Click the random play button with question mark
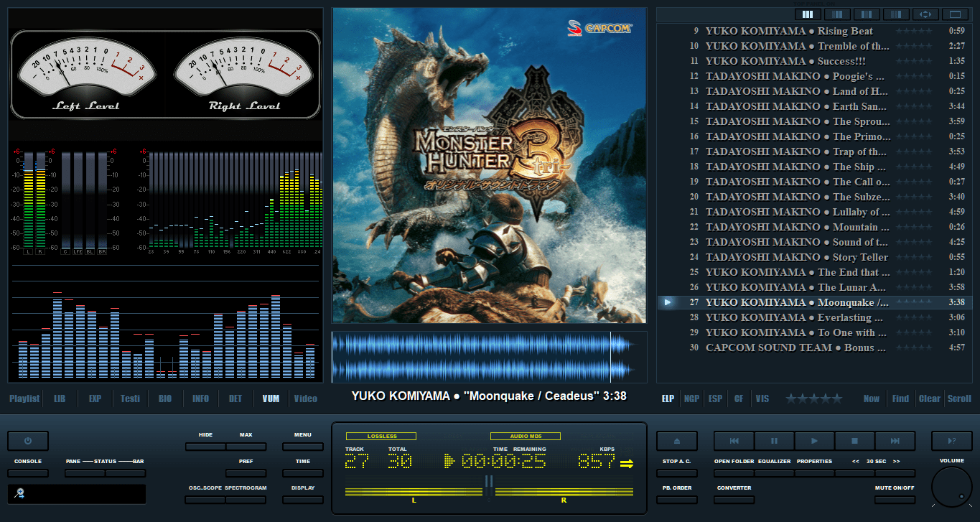 (951, 441)
